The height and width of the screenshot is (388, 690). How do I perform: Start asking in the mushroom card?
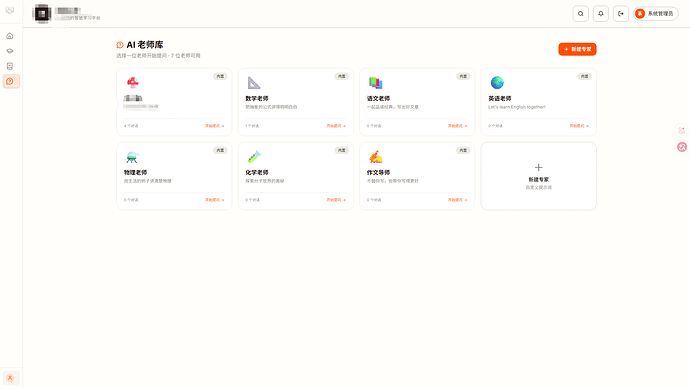(x=214, y=126)
